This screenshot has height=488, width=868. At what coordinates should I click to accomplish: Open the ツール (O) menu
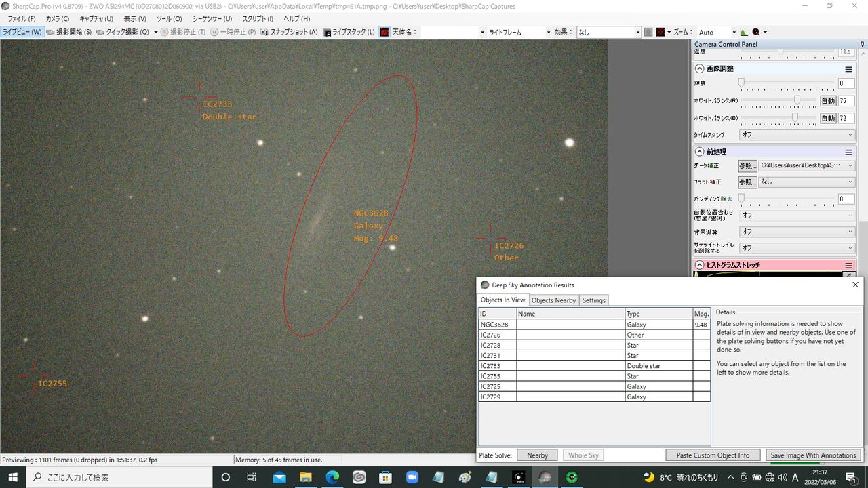tap(170, 19)
